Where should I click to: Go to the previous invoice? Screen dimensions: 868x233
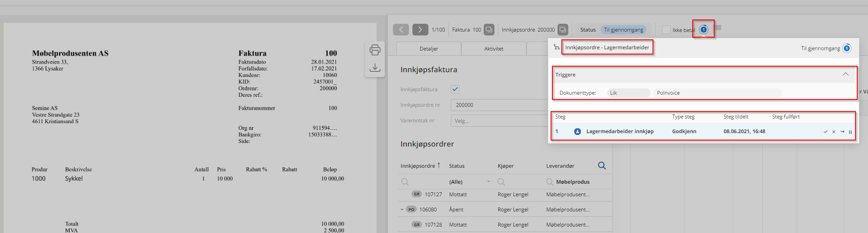tap(401, 29)
